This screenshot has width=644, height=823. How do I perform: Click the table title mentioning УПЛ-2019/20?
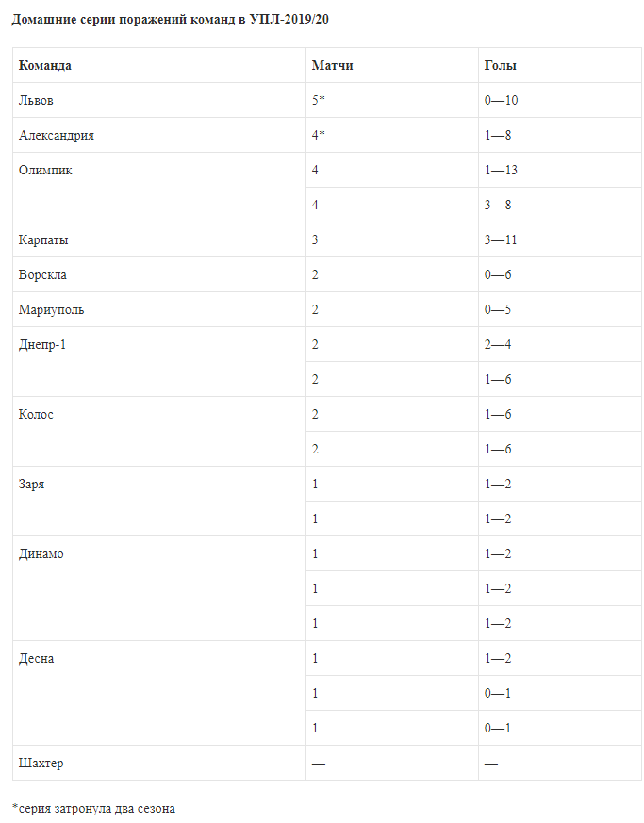pos(170,19)
